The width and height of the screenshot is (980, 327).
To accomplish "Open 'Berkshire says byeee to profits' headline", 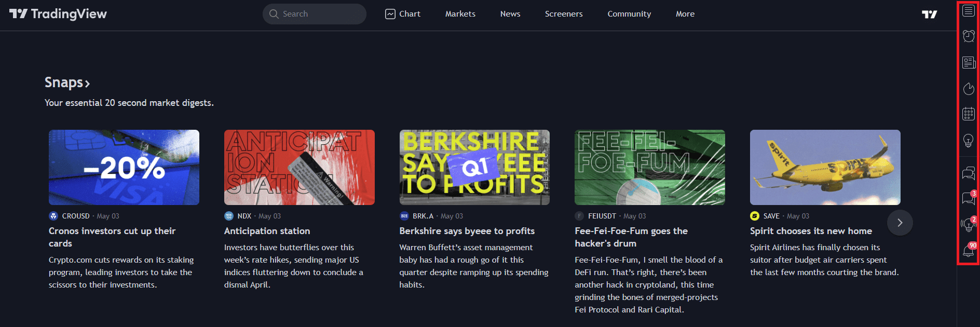I will (x=467, y=231).
